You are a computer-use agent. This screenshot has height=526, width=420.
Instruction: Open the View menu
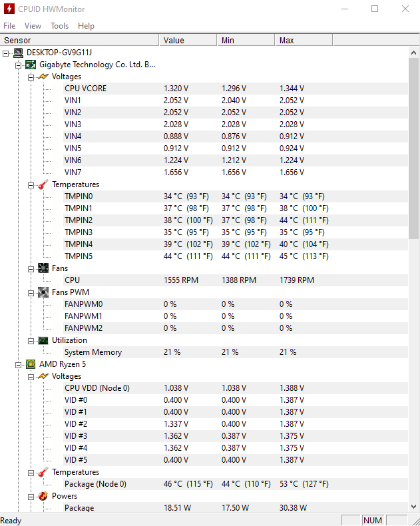point(33,26)
